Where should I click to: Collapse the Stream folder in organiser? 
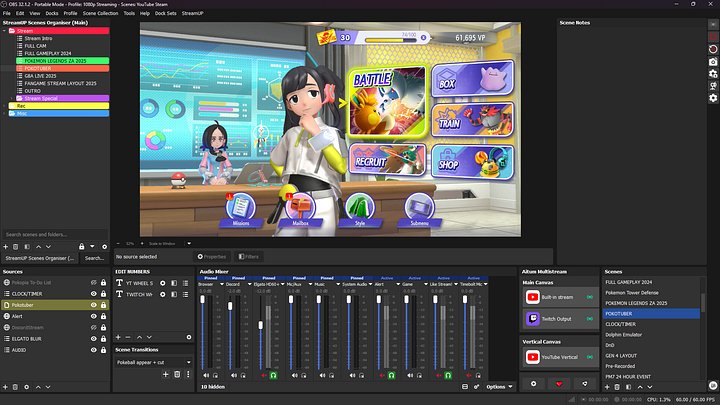[x=5, y=31]
